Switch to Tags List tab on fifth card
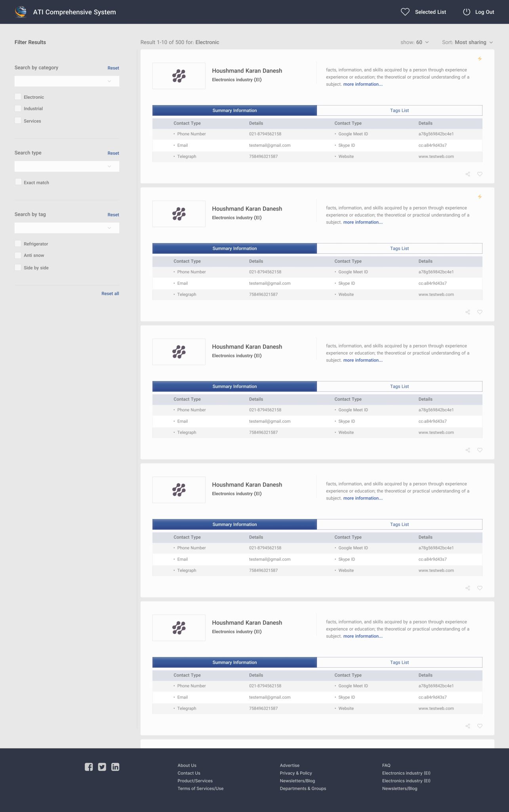This screenshot has width=509, height=812. [x=399, y=663]
